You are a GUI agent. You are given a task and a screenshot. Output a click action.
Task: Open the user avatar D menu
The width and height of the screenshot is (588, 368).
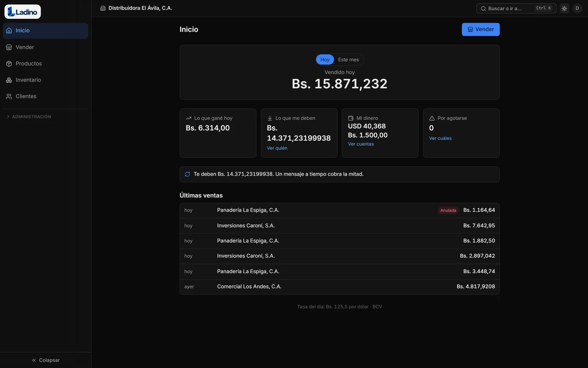(577, 8)
